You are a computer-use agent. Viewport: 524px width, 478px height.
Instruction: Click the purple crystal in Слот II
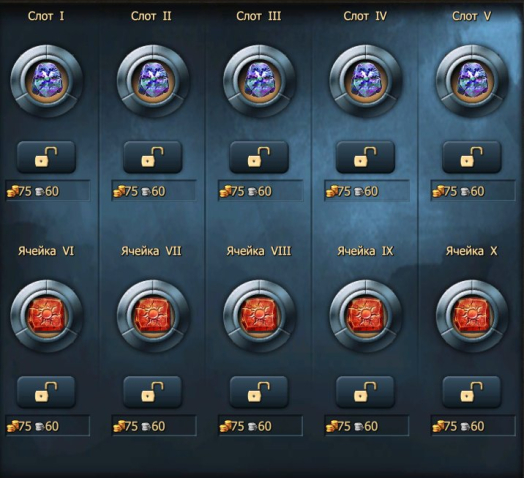[153, 81]
